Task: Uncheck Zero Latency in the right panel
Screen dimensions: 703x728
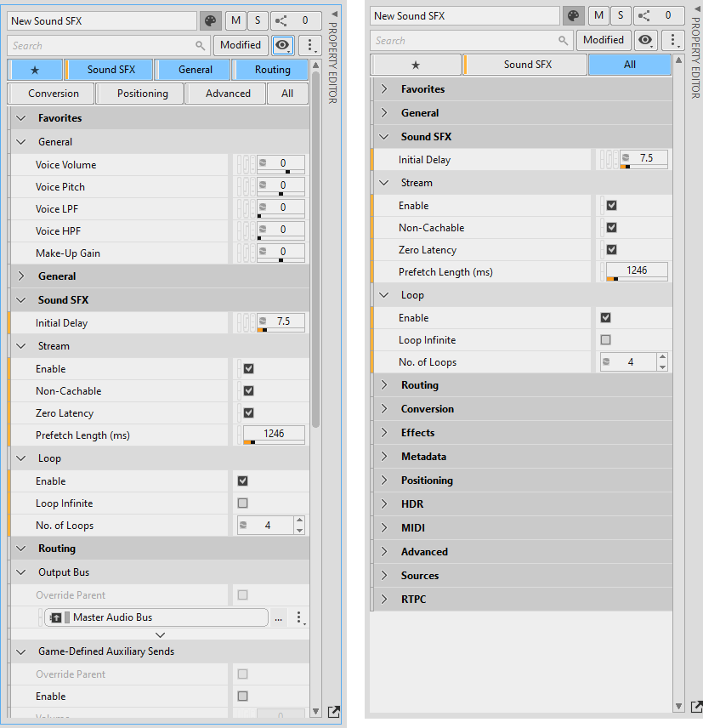Action: pyautogui.click(x=611, y=250)
